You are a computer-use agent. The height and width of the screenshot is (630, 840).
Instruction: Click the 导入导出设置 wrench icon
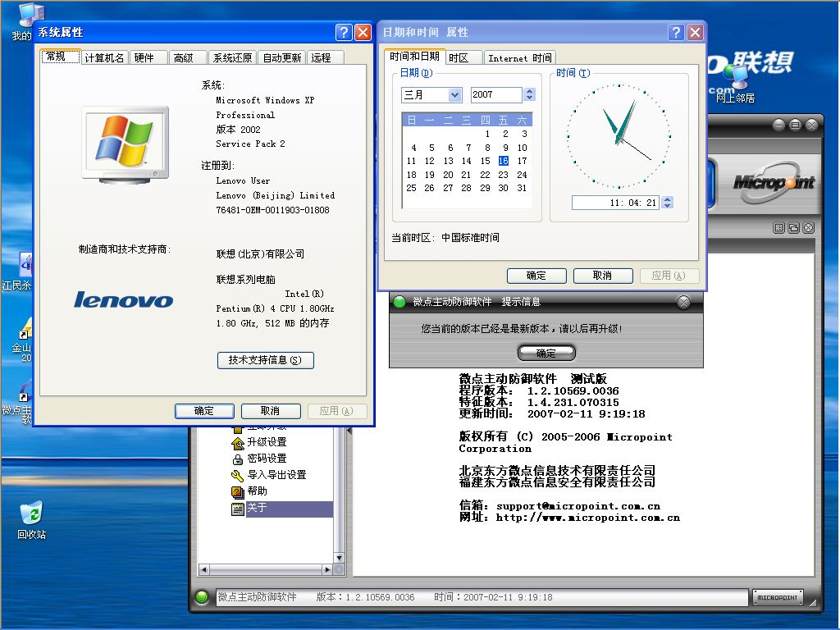(x=238, y=475)
